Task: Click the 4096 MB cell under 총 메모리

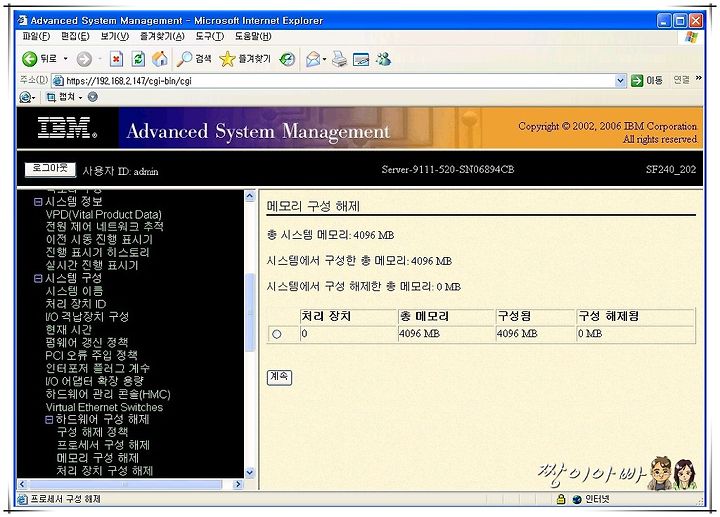Action: click(x=444, y=334)
